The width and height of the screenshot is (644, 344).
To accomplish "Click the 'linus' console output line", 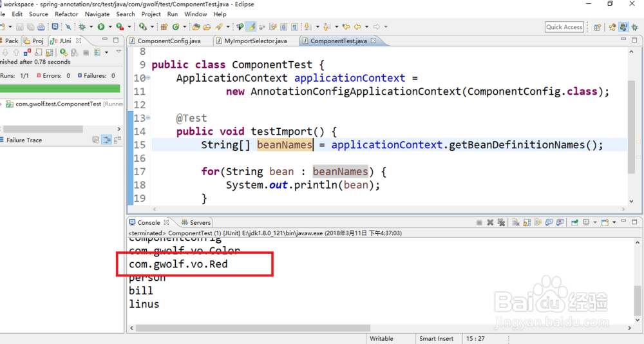I will [144, 304].
